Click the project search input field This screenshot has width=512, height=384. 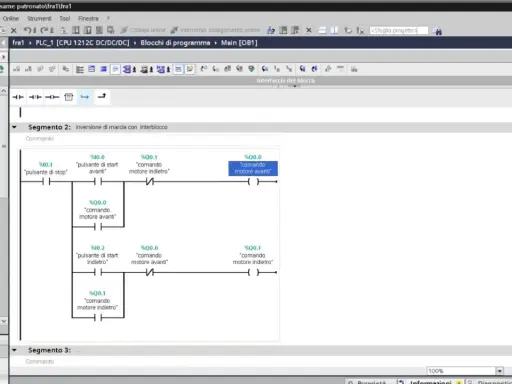pyautogui.click(x=399, y=30)
